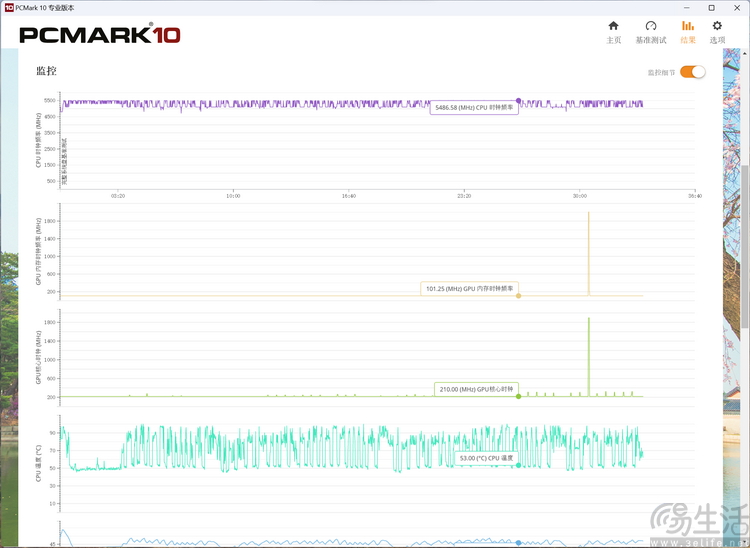Click the teal CPU temperature marker dot
This screenshot has width=750, height=548.
pos(518,466)
